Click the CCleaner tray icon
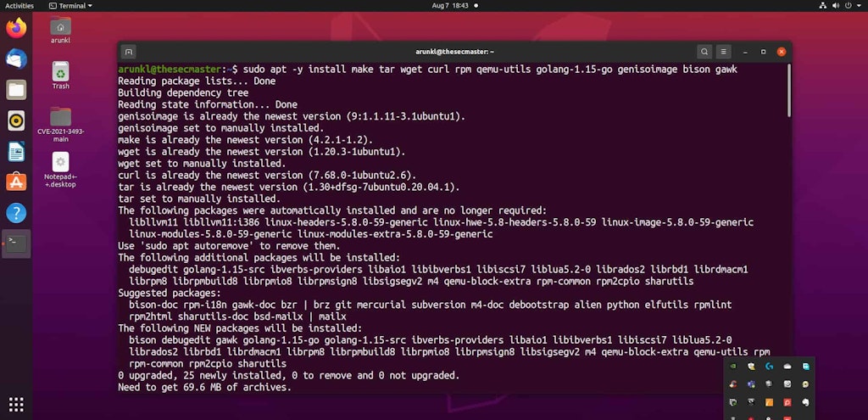This screenshot has height=420, width=868. coord(733,384)
